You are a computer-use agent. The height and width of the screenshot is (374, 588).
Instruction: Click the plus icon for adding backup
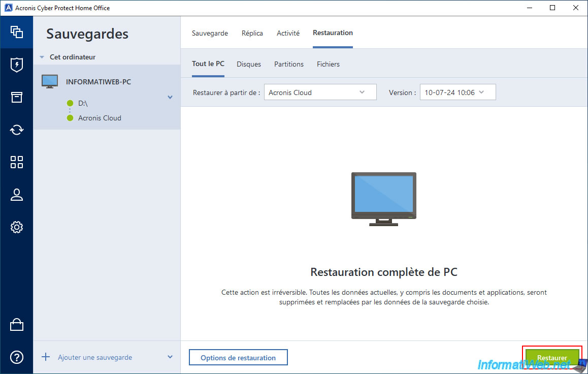click(45, 357)
